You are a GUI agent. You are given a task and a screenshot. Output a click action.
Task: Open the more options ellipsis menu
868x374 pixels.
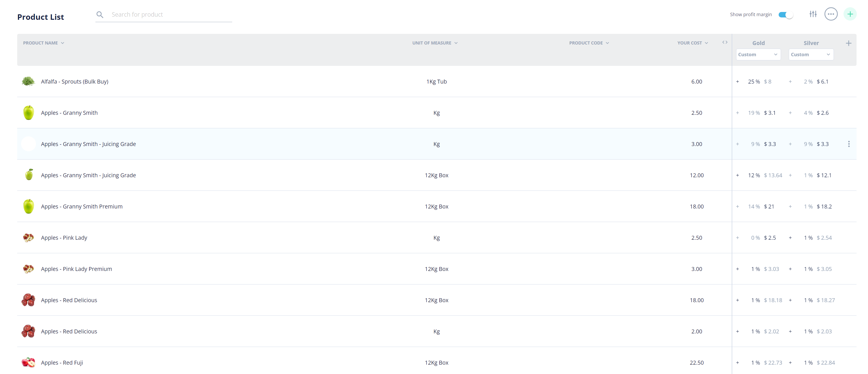[831, 14]
